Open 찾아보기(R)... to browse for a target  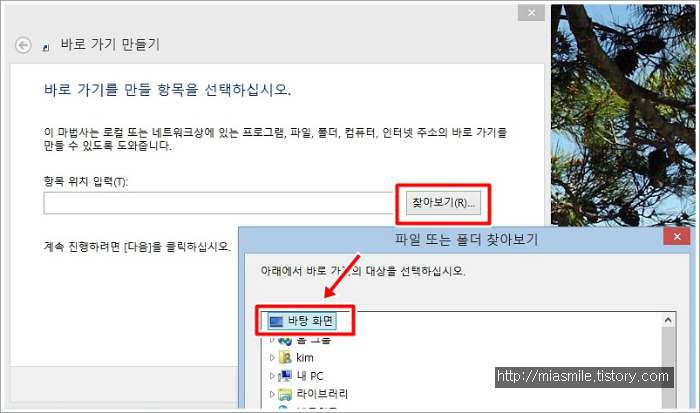443,203
